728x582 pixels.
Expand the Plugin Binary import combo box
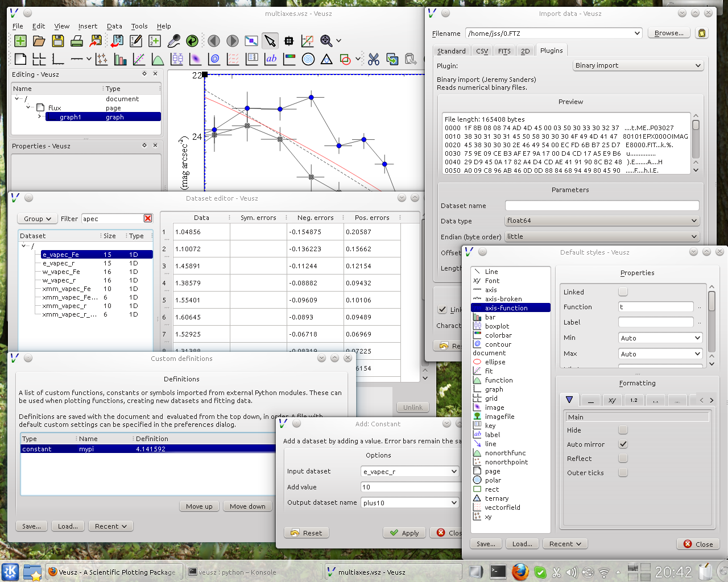(638, 65)
